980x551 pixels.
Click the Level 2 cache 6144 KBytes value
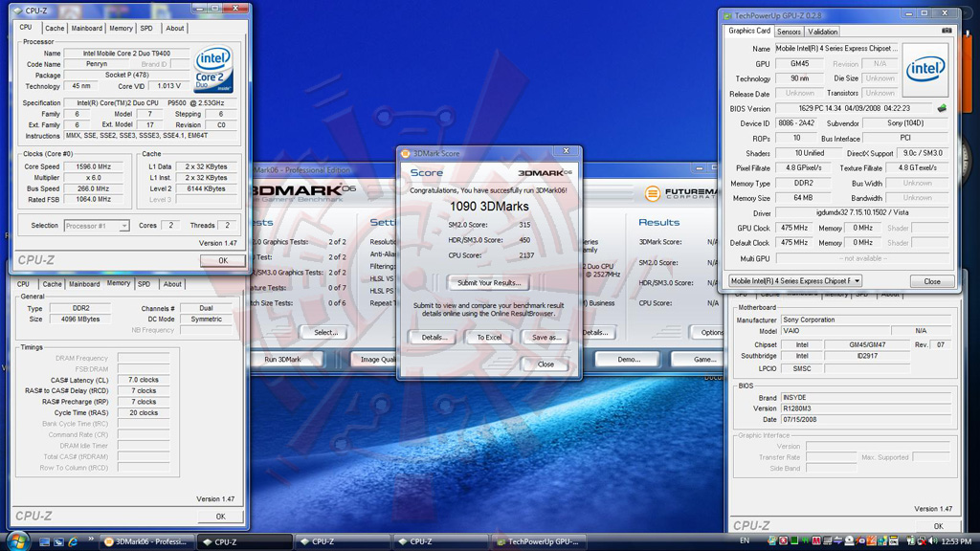[x=207, y=188]
